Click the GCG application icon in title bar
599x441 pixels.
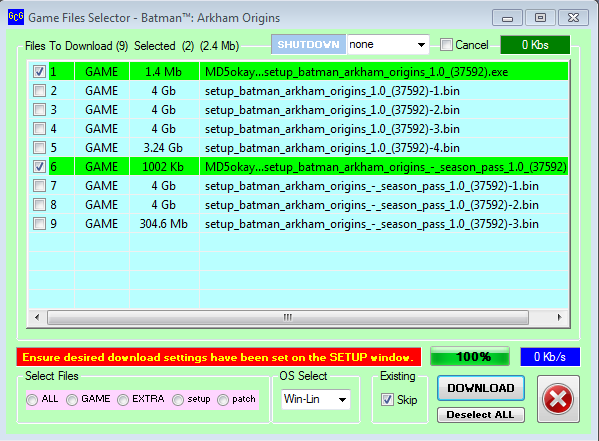[16, 17]
